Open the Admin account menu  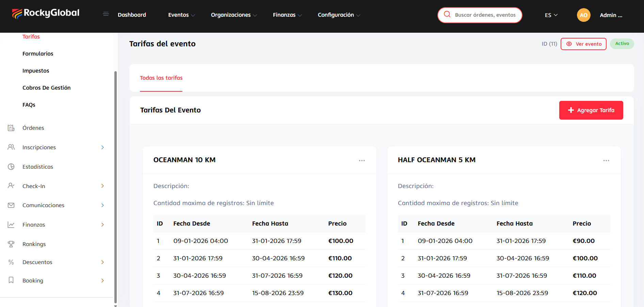tap(611, 15)
